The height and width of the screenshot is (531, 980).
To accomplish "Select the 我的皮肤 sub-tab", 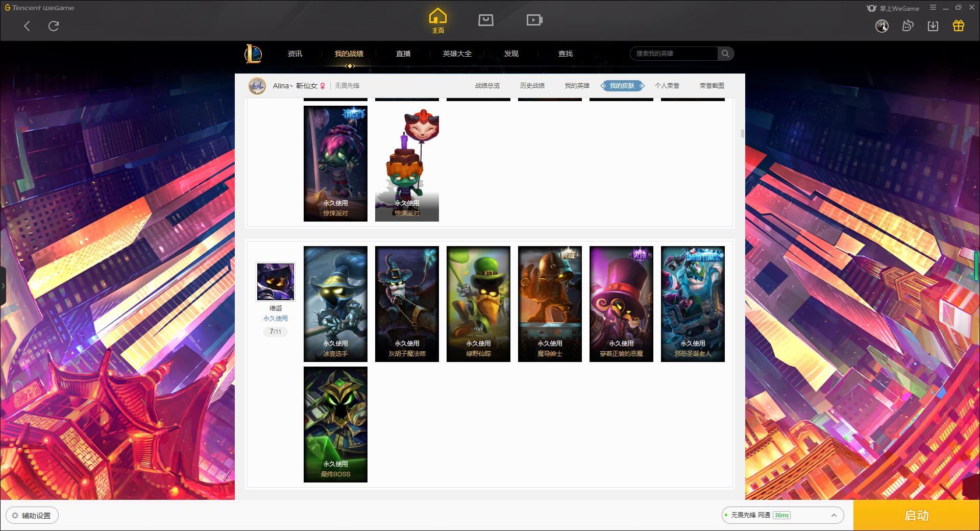I will [622, 86].
